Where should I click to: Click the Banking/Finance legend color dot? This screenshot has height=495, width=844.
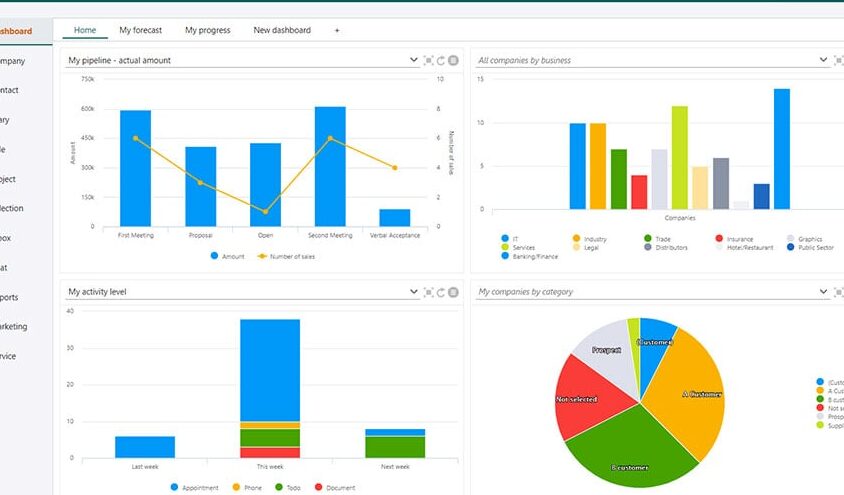505,256
